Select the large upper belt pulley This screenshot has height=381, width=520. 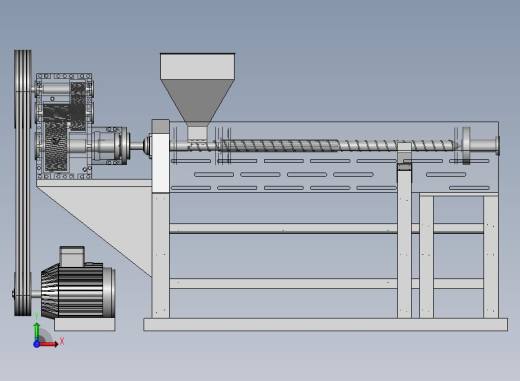[23, 90]
